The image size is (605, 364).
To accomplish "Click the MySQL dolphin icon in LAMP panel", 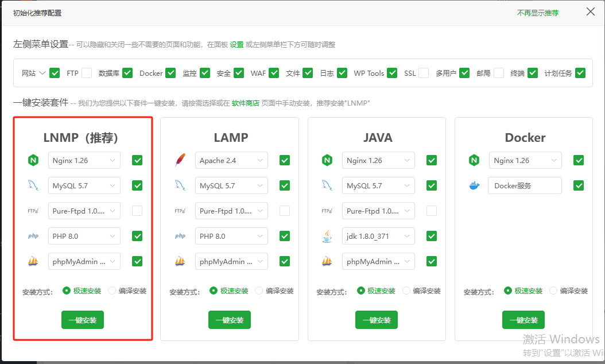I will click(180, 185).
